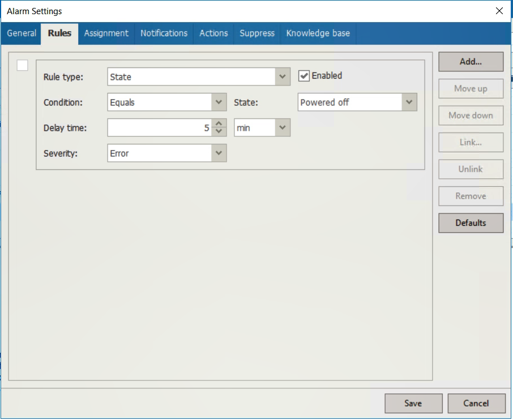513x420 pixels.
Task: Save the alarm settings
Action: click(x=413, y=404)
